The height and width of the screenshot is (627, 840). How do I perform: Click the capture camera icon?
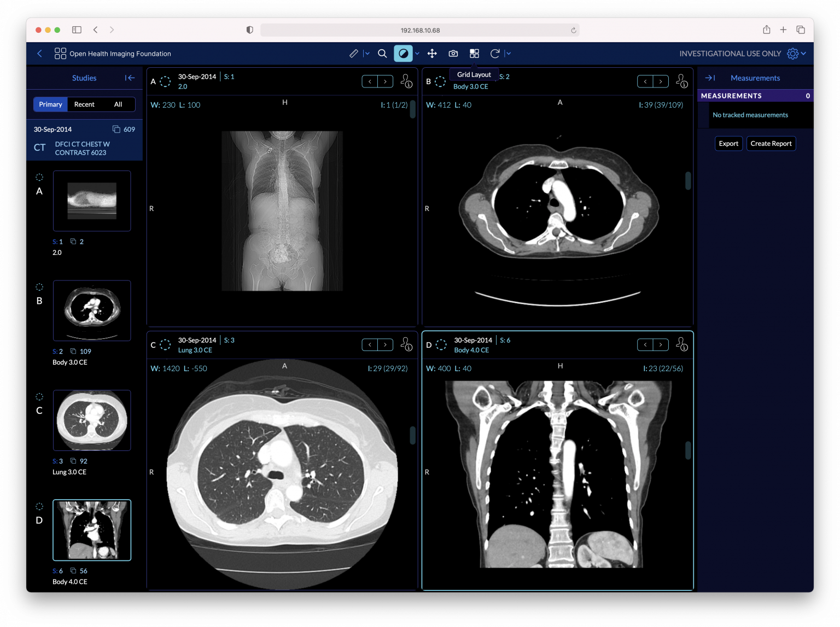[x=453, y=54]
